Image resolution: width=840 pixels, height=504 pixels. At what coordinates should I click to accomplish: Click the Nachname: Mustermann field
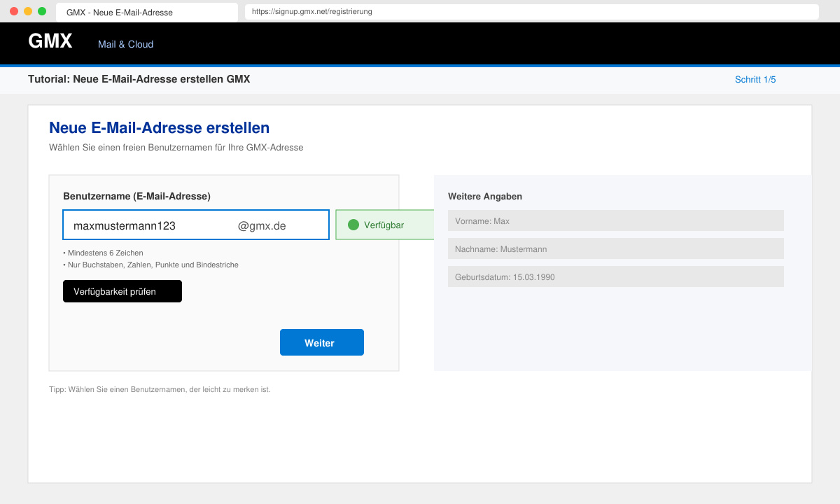coord(616,248)
